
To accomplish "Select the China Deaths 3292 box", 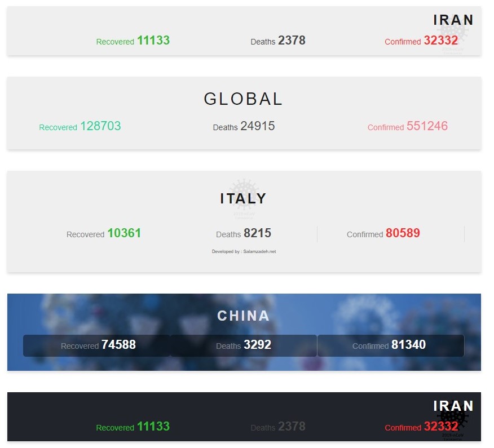I will coord(244,345).
